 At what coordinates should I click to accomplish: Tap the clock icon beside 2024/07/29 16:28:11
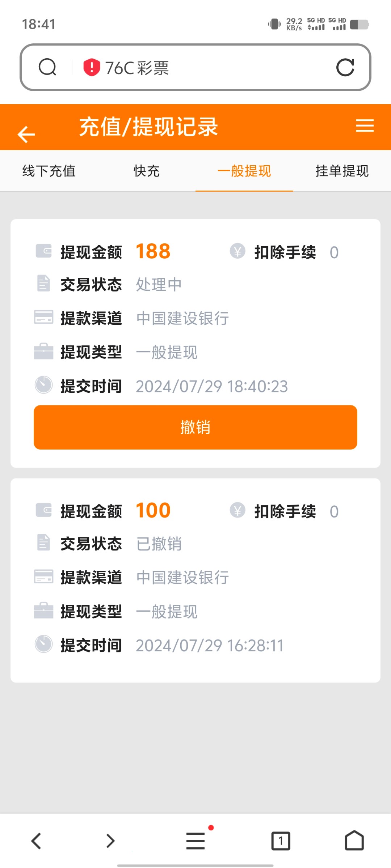43,644
